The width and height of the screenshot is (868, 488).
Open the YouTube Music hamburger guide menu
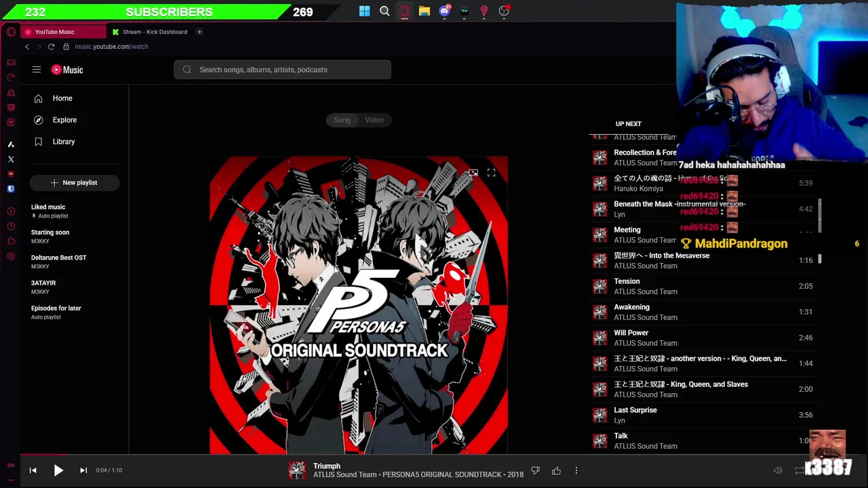37,70
